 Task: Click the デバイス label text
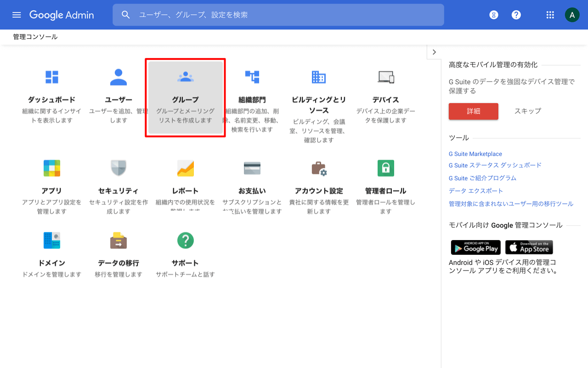[386, 100]
